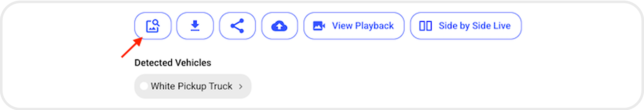
Task: Click the "View Playback" text label
Action: pyautogui.click(x=363, y=26)
